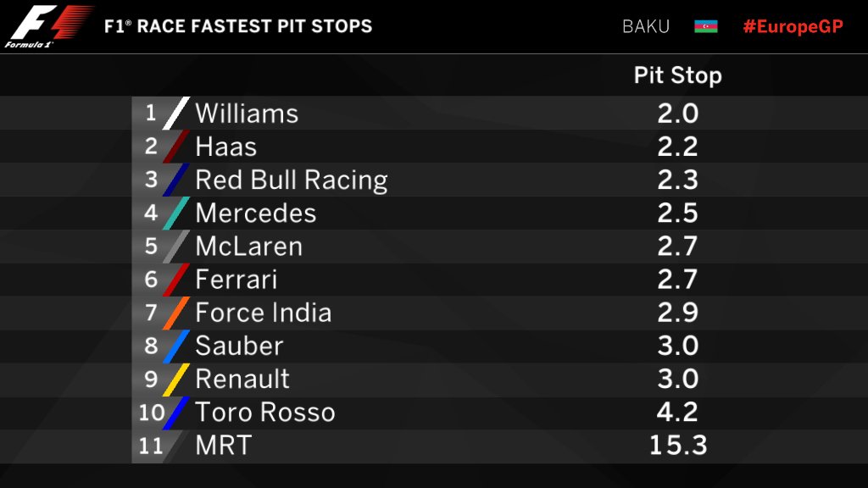Viewport: 868px width, 488px height.
Task: Click Williams 2.0 pit stop time
Action: pos(678,114)
